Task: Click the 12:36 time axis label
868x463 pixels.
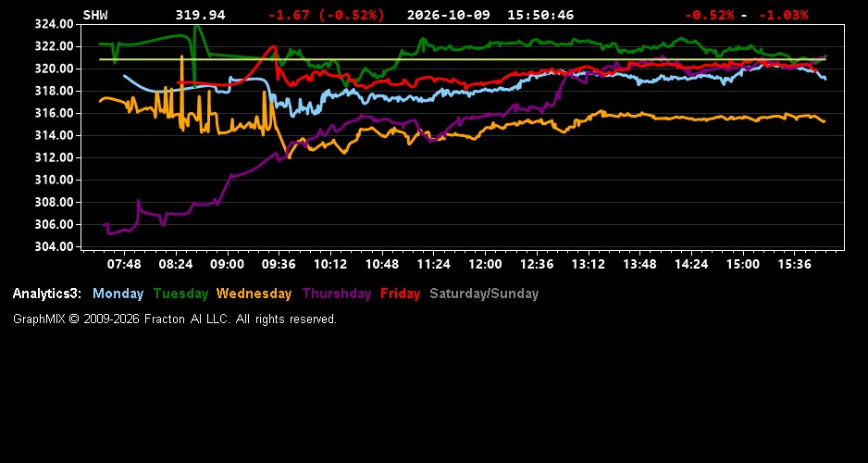Action: pyautogui.click(x=537, y=264)
